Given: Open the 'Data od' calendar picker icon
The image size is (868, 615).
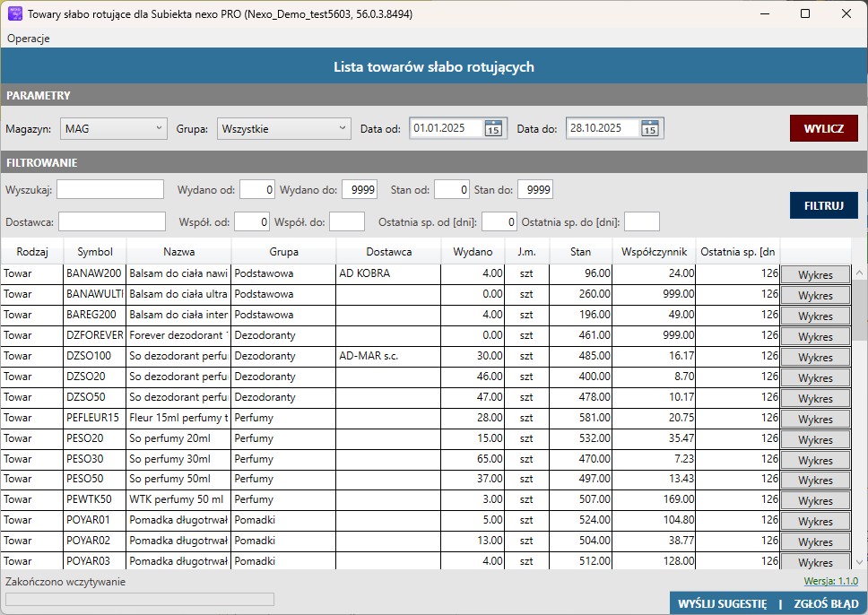Looking at the screenshot, I should pyautogui.click(x=493, y=129).
